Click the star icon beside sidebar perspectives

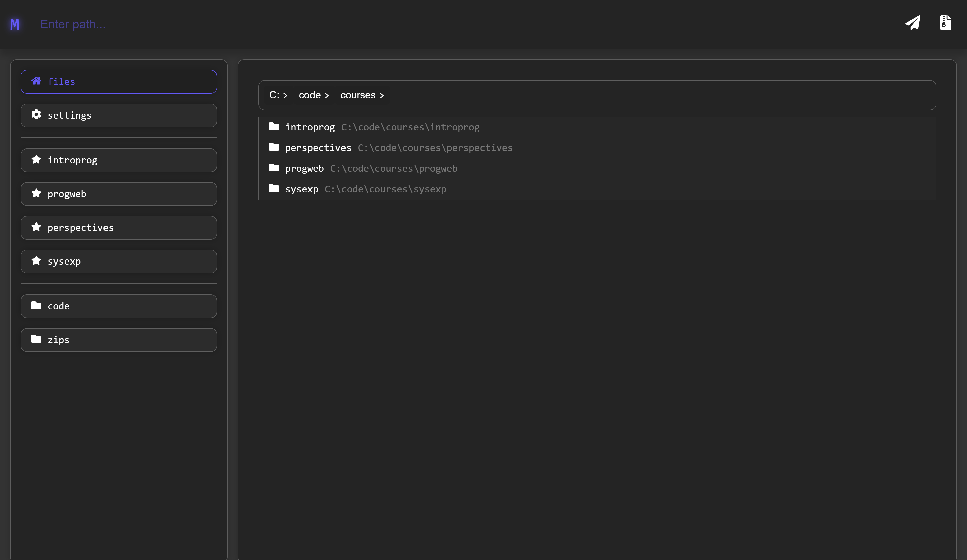tap(36, 227)
